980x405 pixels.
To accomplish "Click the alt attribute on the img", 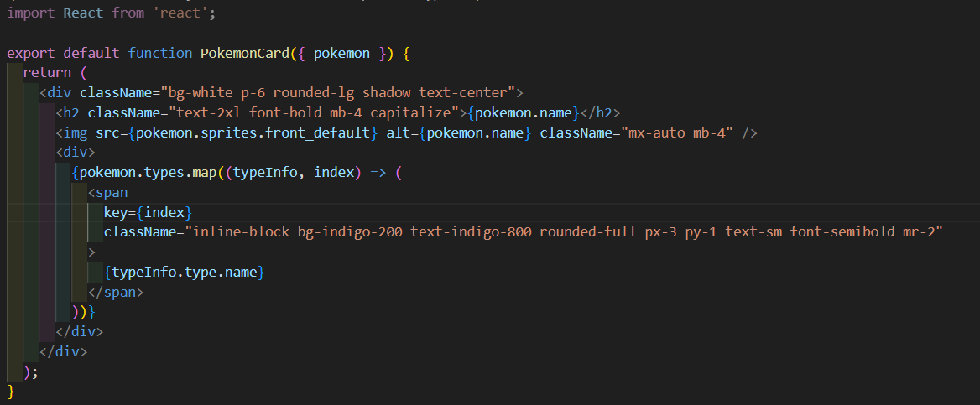I will point(399,132).
